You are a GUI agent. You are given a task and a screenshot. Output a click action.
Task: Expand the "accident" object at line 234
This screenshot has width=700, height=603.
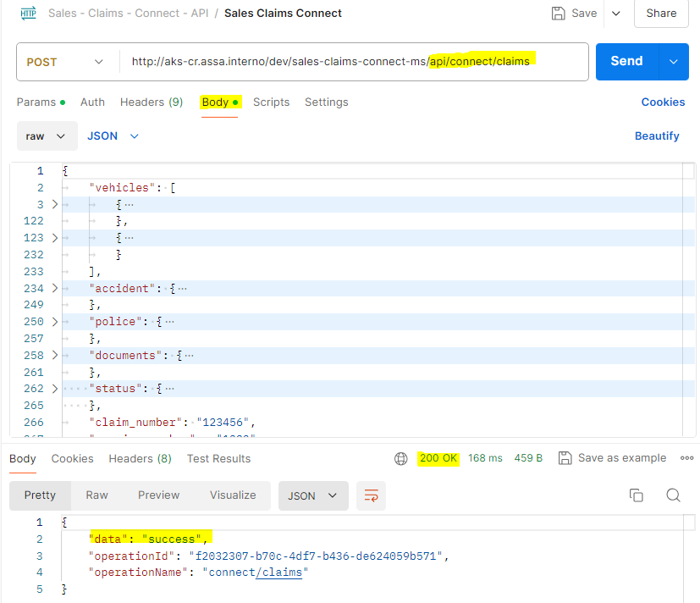click(x=55, y=288)
